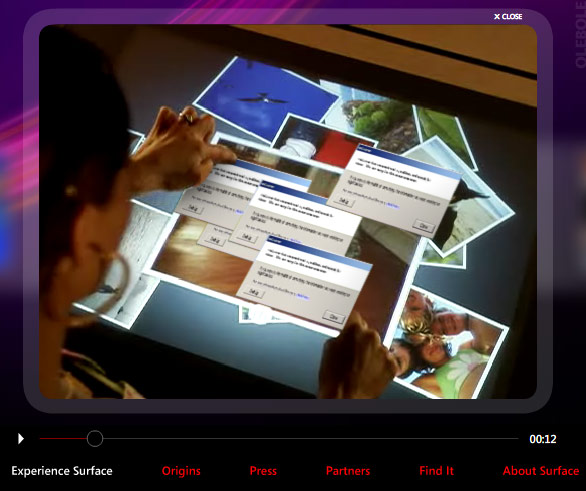The width and height of the screenshot is (586, 491).
Task: Click Close button on the upper-right dialog
Action: [423, 225]
